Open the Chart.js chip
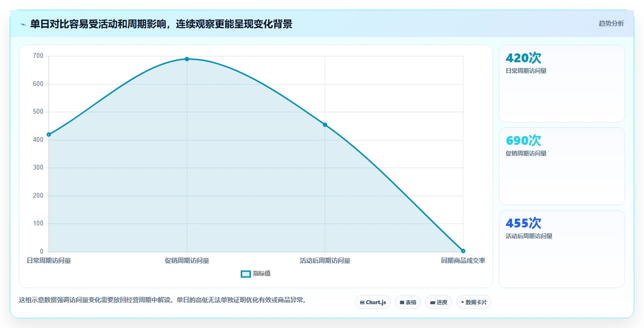 click(x=373, y=302)
